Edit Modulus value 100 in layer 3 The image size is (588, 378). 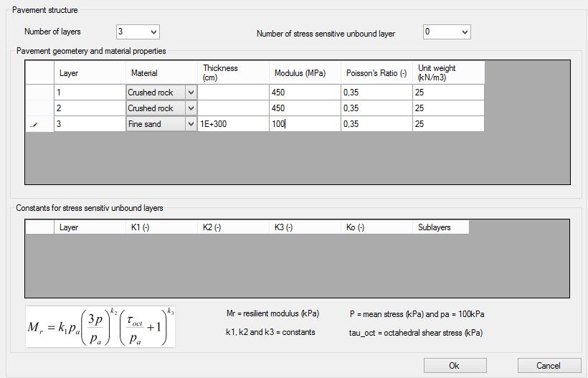pos(305,124)
